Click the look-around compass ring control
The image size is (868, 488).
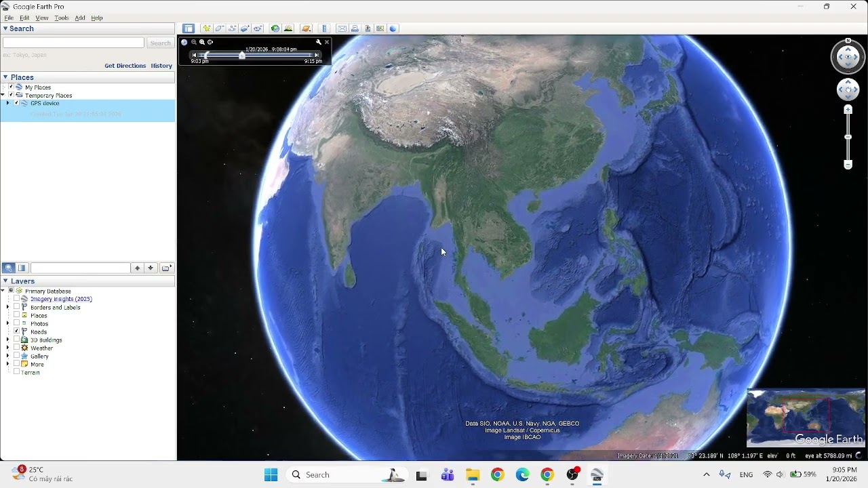tap(848, 57)
